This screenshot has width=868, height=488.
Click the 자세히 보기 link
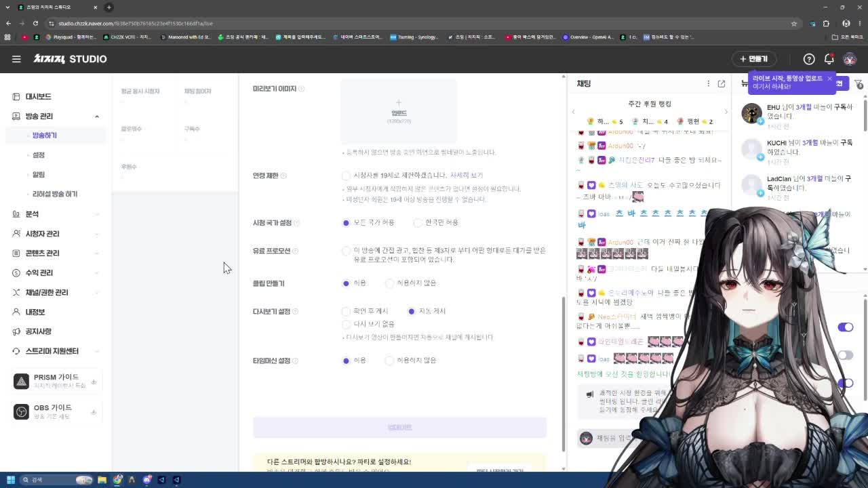click(467, 176)
